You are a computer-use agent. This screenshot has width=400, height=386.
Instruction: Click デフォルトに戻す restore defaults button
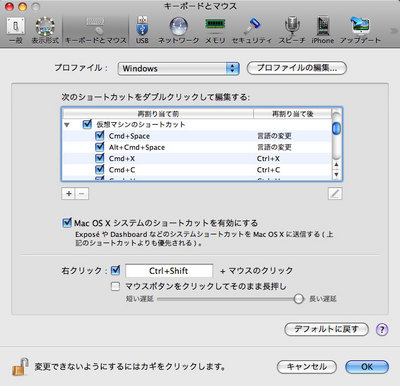[x=326, y=329]
